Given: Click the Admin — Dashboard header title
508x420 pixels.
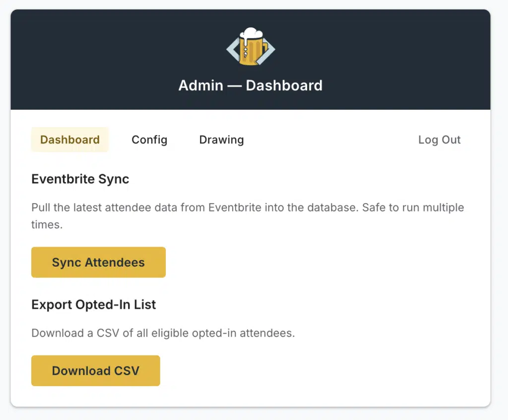Looking at the screenshot, I should click(x=251, y=85).
